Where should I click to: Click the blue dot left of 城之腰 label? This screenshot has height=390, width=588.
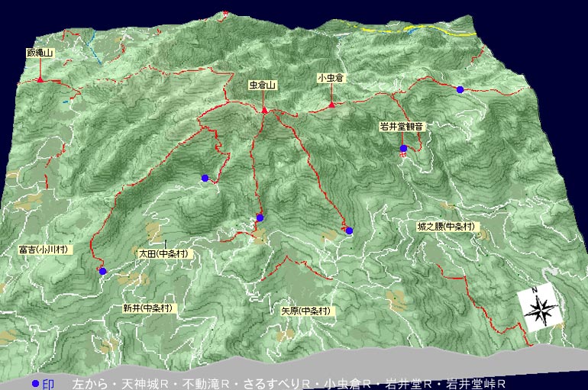(x=349, y=230)
